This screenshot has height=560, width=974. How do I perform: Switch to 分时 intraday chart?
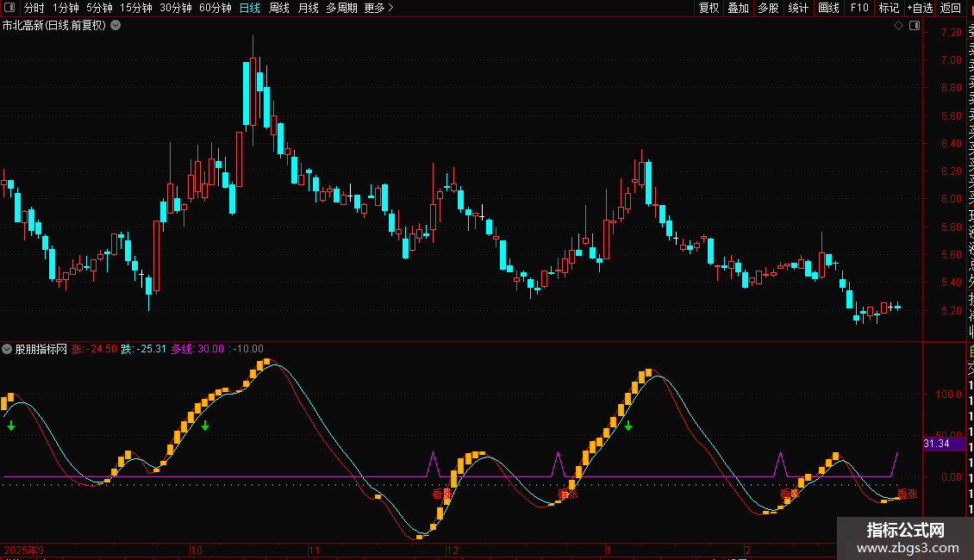34,8
